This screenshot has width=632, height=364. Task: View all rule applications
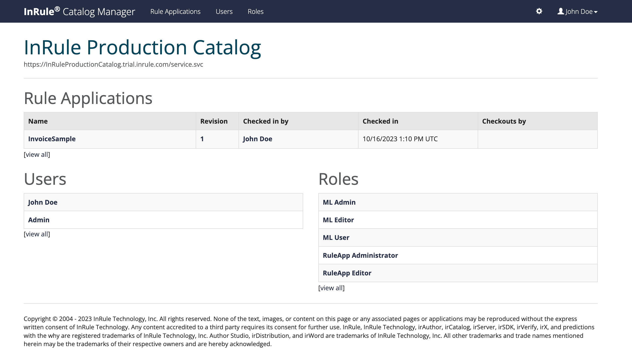point(37,155)
